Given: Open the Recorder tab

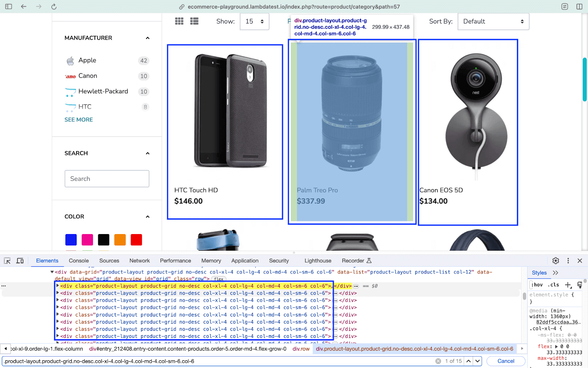Looking at the screenshot, I should point(356,261).
